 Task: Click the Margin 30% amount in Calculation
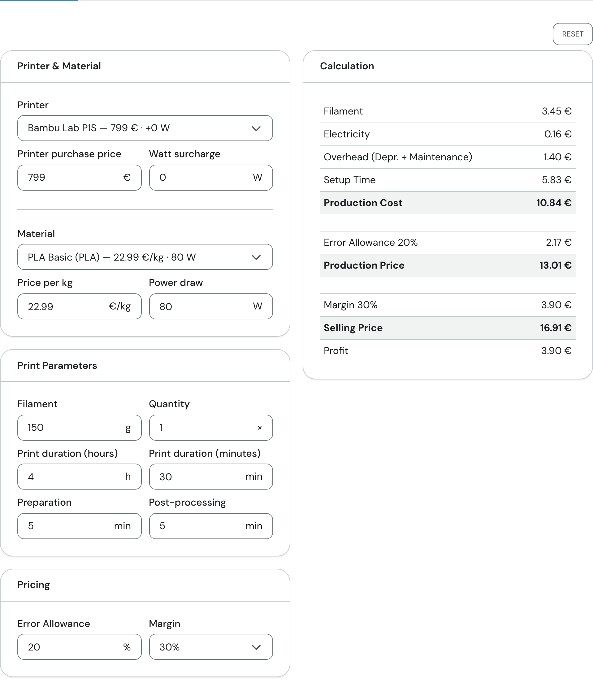[556, 305]
